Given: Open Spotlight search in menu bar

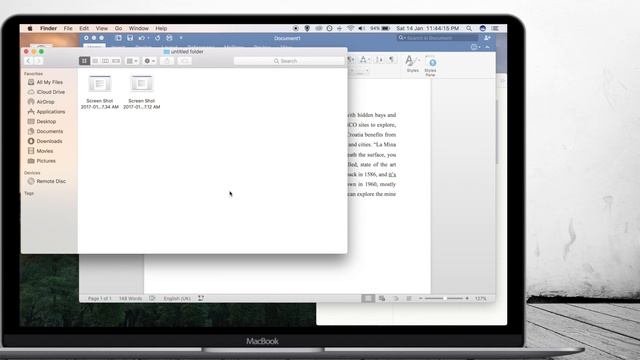Looking at the screenshot, I should pos(469,28).
